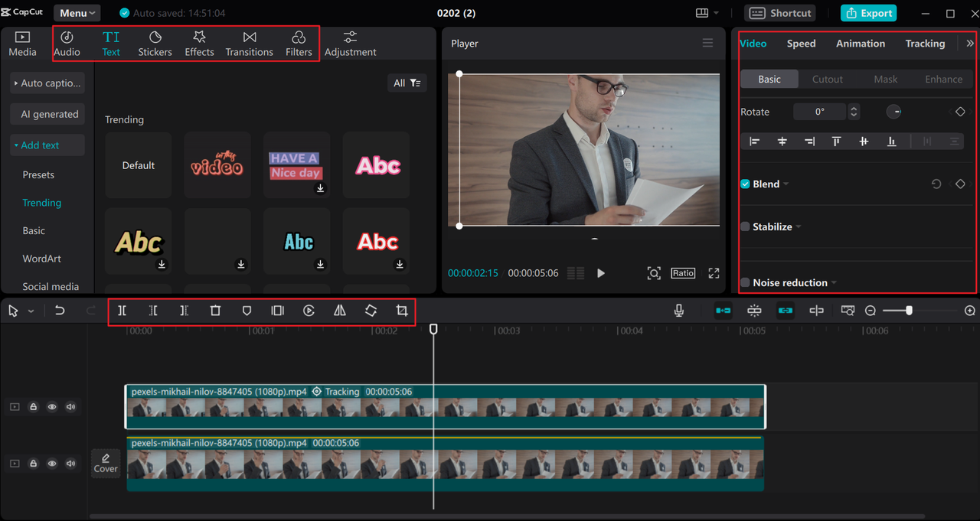The image size is (980, 521).
Task: Click the Split tool in timeline toolbar
Action: click(x=122, y=311)
